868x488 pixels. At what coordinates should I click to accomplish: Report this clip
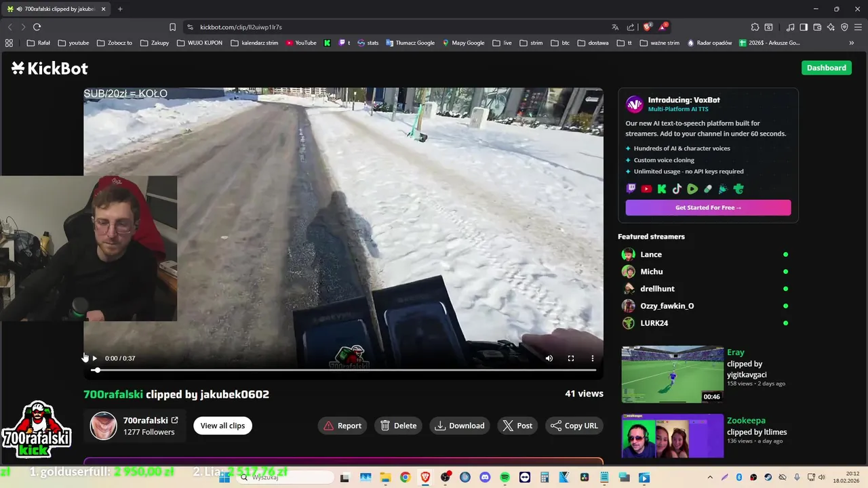(342, 426)
